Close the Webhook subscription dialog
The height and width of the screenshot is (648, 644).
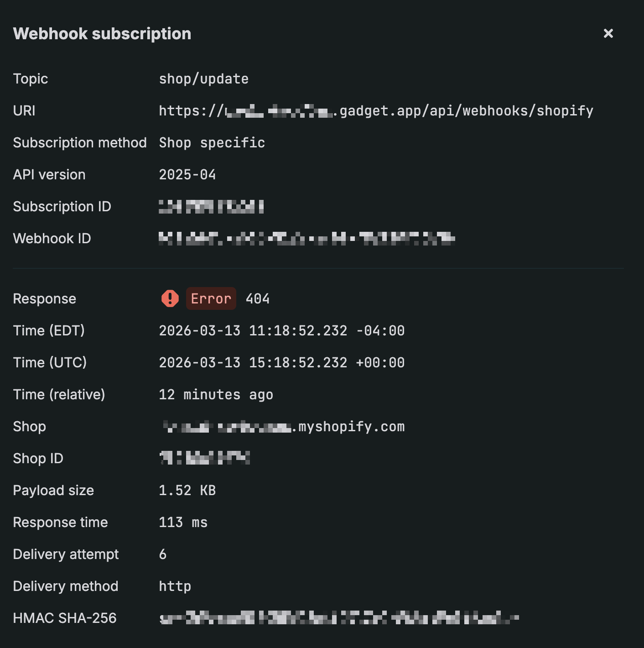[608, 33]
